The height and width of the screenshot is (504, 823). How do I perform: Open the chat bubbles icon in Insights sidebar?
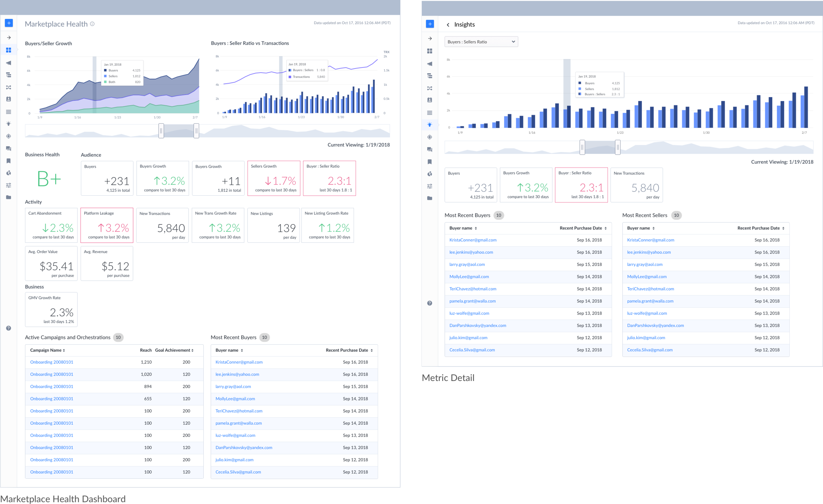(430, 150)
